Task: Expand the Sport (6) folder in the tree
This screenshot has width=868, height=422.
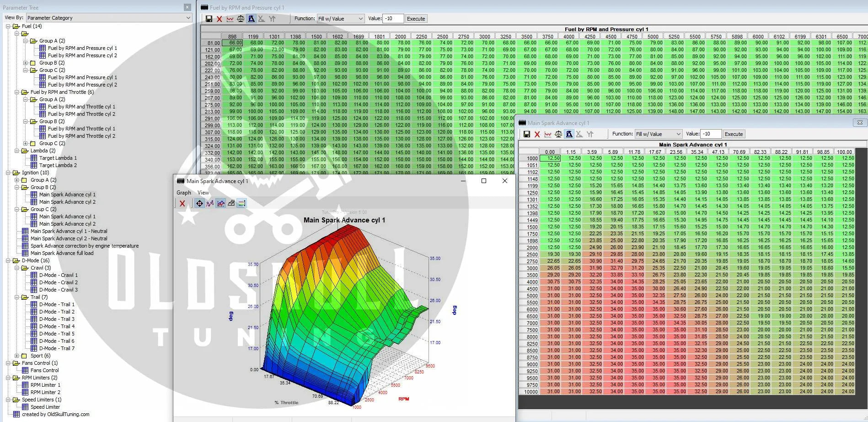Action: (x=17, y=356)
